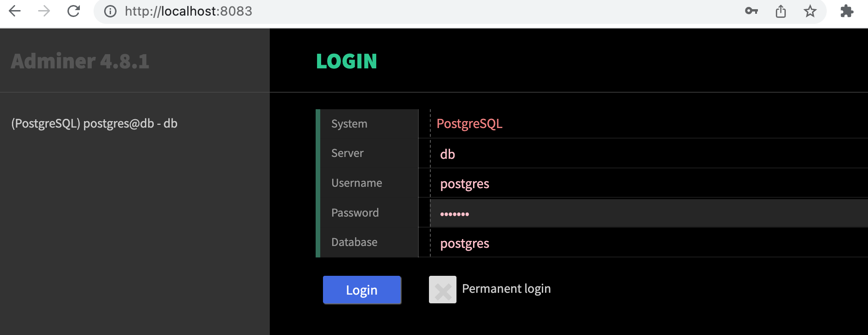Share this page via share icon
The image size is (868, 335).
point(781,11)
